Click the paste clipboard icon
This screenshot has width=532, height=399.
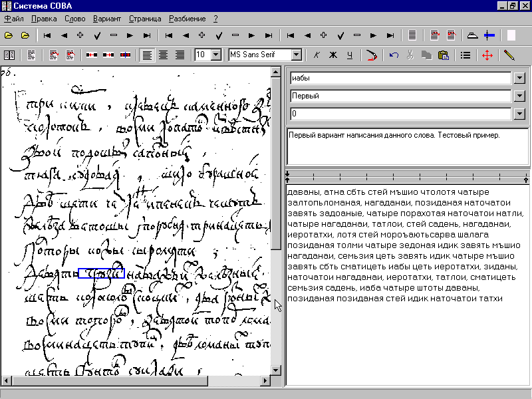(x=443, y=55)
